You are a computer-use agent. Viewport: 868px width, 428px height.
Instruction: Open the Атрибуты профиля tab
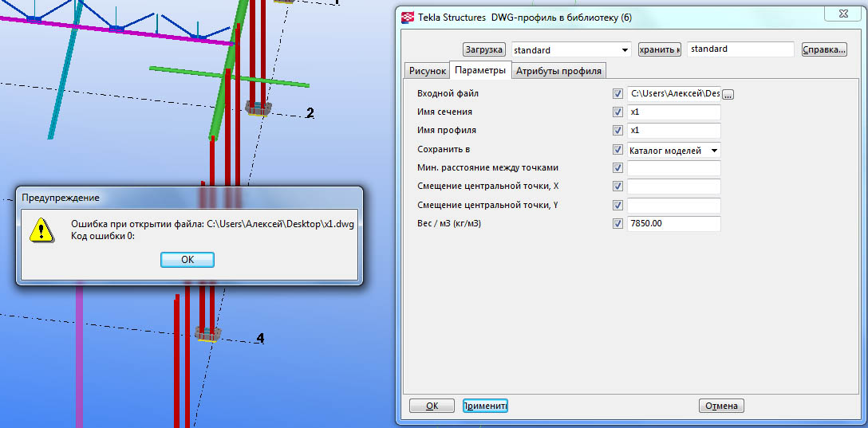coord(558,71)
